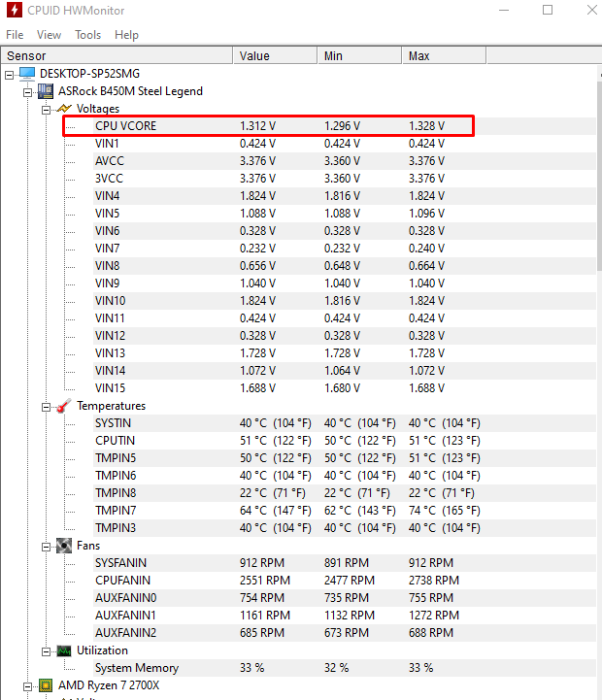602x700 pixels.
Task: Click the Sensor column header
Action: tap(117, 55)
